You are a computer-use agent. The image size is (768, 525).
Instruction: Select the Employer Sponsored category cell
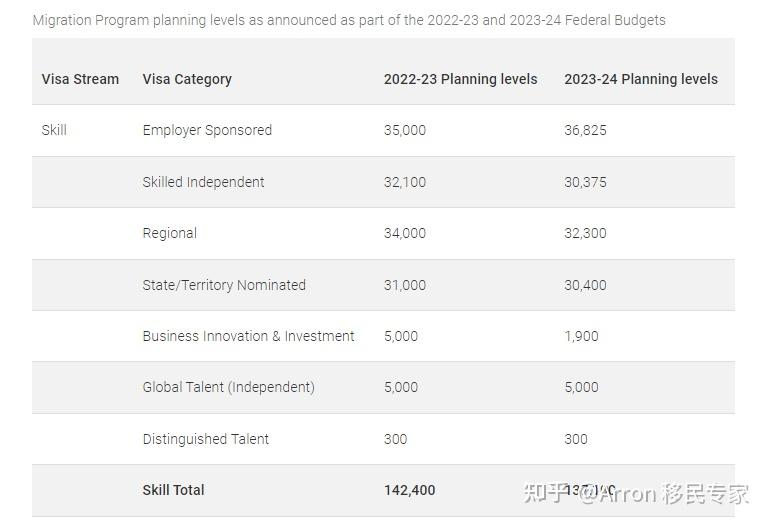point(207,130)
